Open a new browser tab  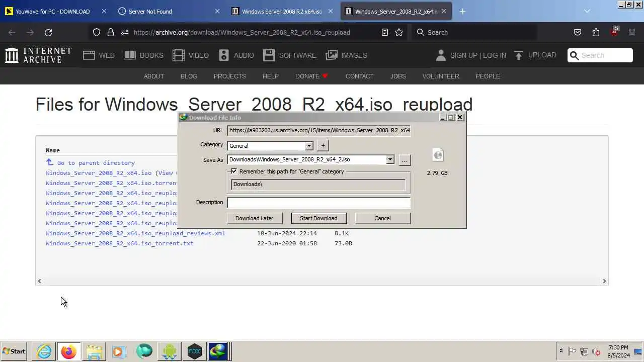pos(462,11)
